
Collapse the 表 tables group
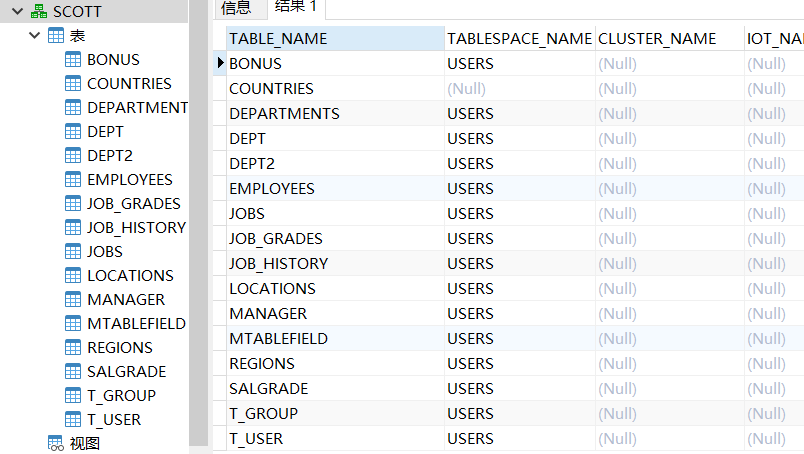point(35,35)
